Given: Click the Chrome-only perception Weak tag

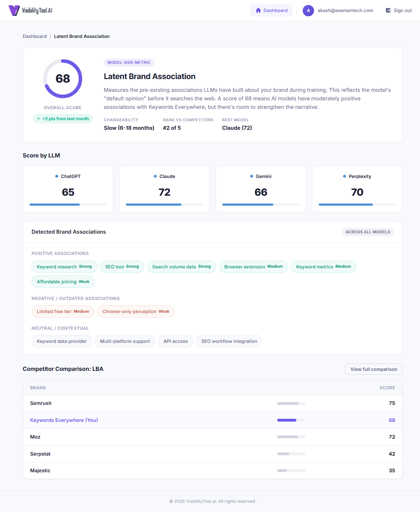Looking at the screenshot, I should tap(136, 311).
